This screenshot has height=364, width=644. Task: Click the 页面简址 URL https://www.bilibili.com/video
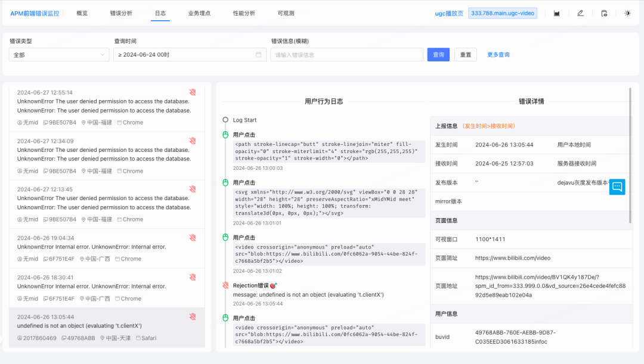click(513, 258)
